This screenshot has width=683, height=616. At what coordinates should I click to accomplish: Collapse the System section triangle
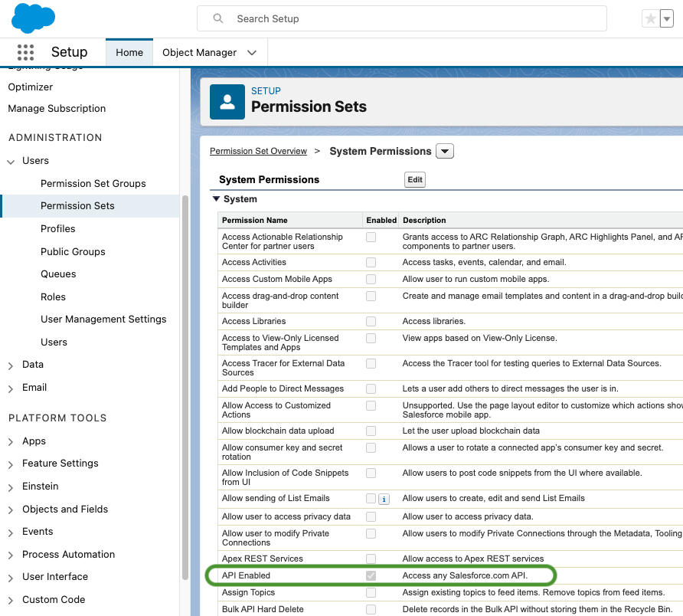point(216,198)
